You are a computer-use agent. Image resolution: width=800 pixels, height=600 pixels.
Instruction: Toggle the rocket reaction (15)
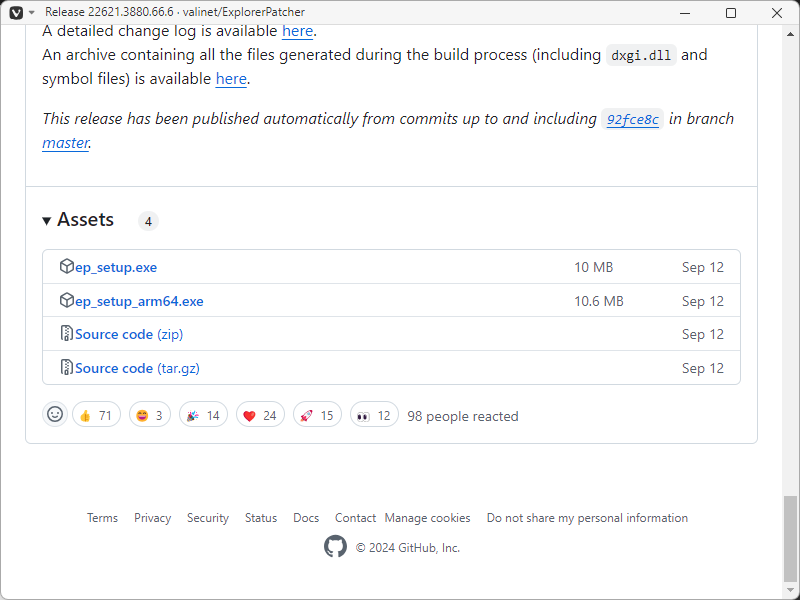(317, 415)
